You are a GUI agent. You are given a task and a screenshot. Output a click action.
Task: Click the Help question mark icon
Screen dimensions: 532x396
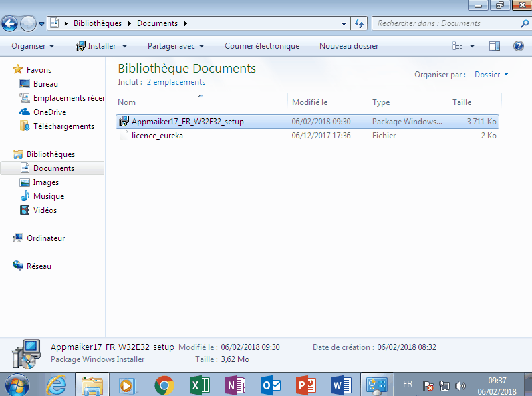518,46
